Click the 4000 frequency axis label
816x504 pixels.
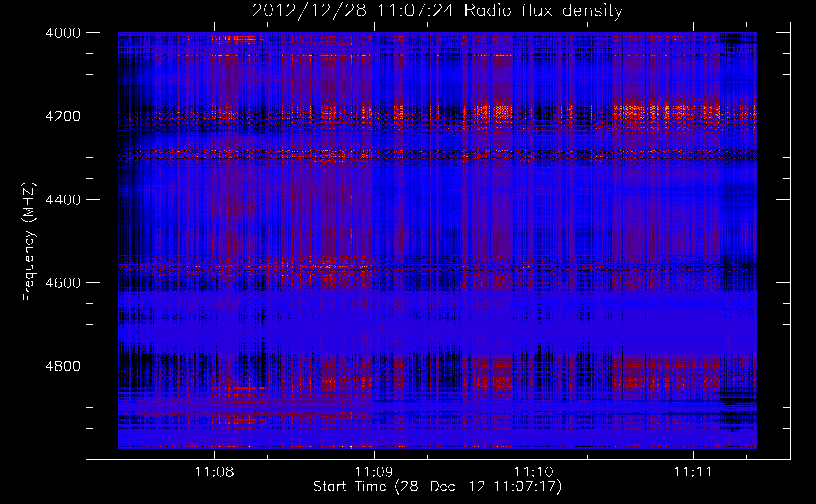click(63, 33)
